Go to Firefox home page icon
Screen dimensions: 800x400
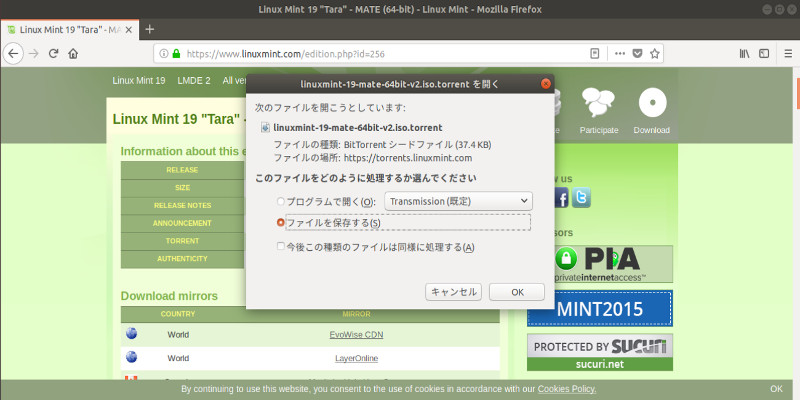point(73,54)
